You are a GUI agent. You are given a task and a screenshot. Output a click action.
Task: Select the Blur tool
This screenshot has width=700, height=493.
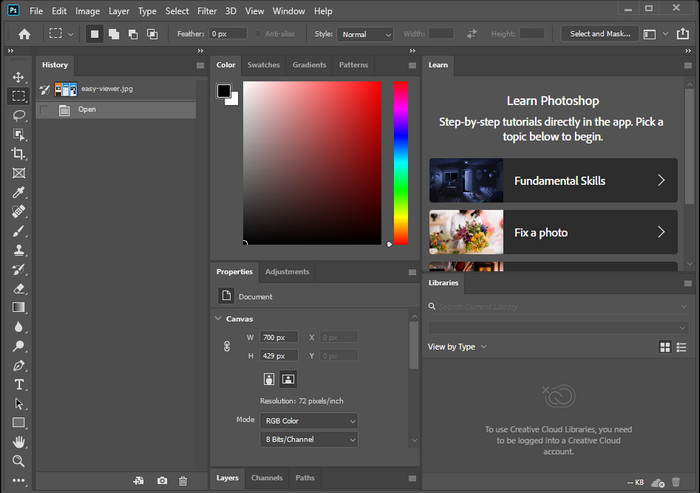(x=18, y=327)
